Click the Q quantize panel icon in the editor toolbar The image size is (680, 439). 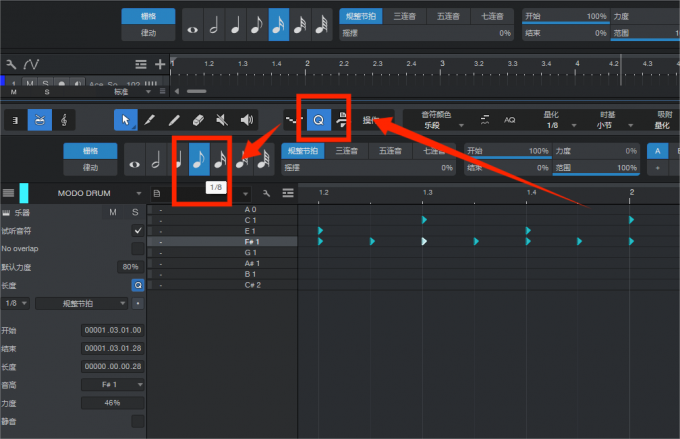[318, 120]
